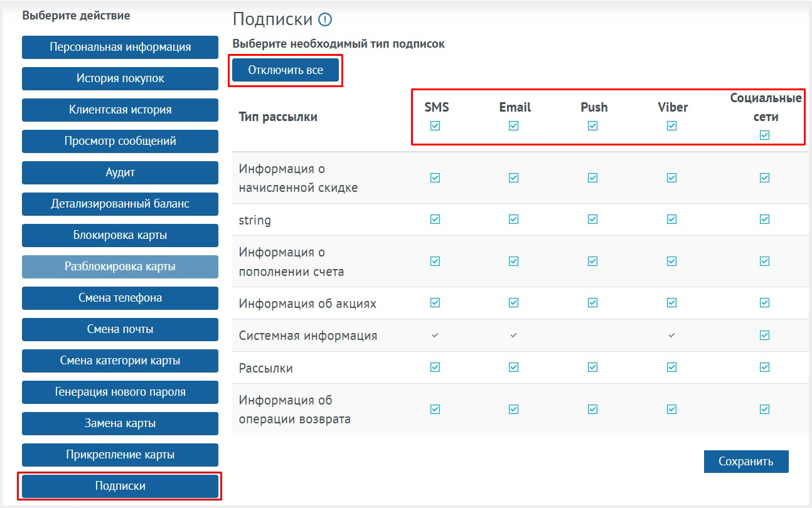Toggle the Социальные сети header checkbox
This screenshot has width=812, height=508.
coord(764,135)
